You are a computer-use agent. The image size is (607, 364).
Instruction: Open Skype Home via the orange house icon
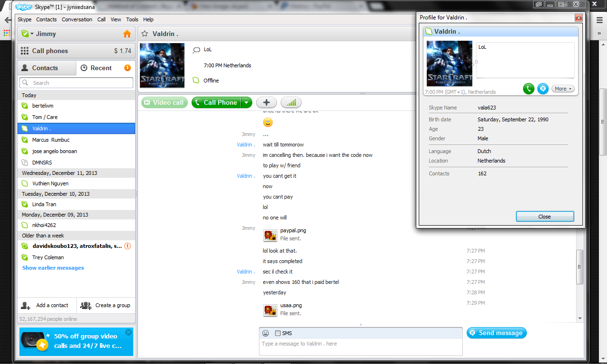click(x=127, y=34)
